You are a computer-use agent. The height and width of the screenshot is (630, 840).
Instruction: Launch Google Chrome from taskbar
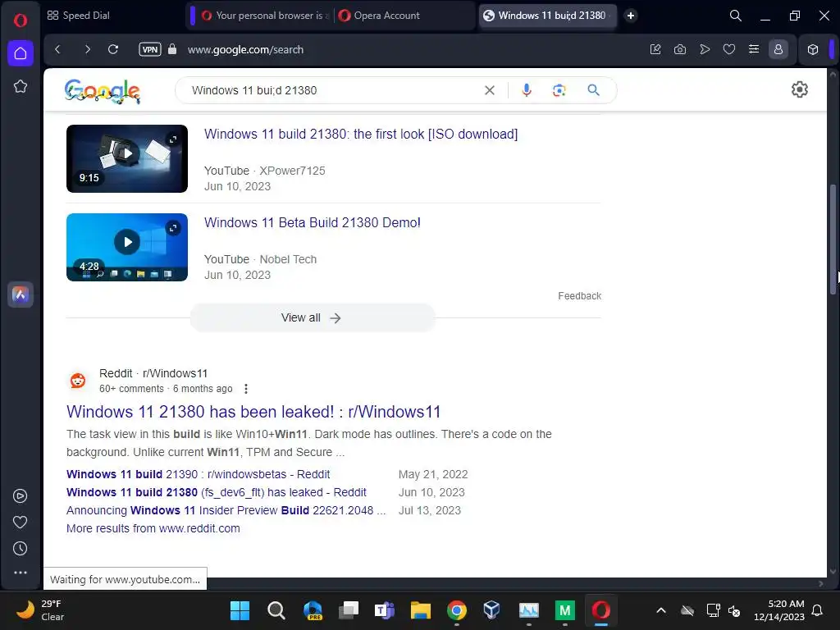point(456,610)
